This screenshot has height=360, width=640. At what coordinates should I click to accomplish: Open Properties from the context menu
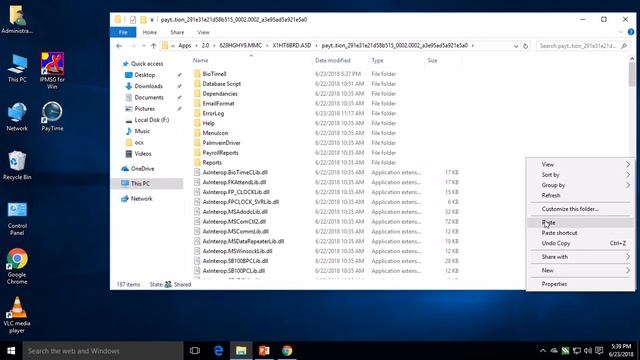(x=580, y=284)
